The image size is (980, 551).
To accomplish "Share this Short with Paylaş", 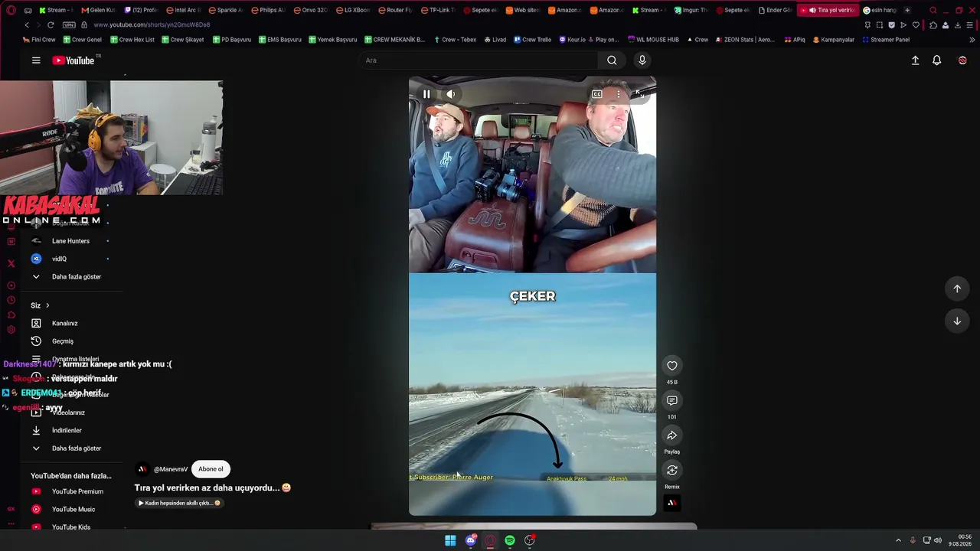I will (671, 435).
